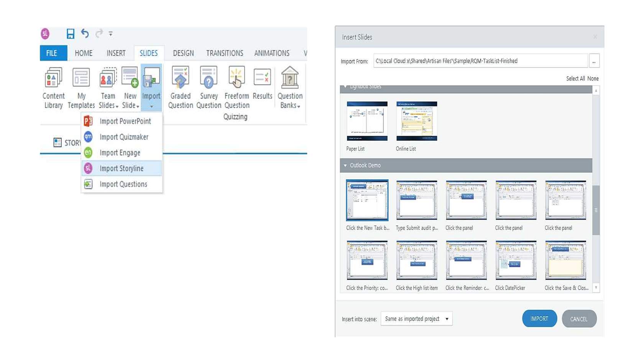Select the 'Type Submit audit p...' thumbnail
The height and width of the screenshot is (363, 644).
(417, 200)
